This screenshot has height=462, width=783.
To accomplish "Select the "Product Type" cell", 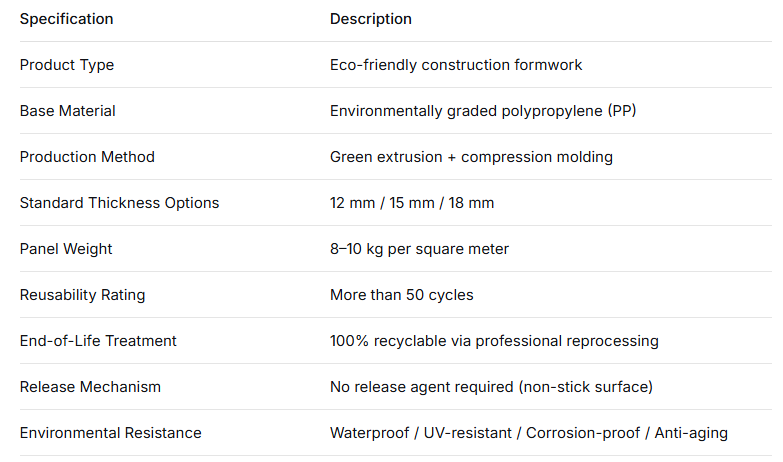I will click(x=67, y=65).
